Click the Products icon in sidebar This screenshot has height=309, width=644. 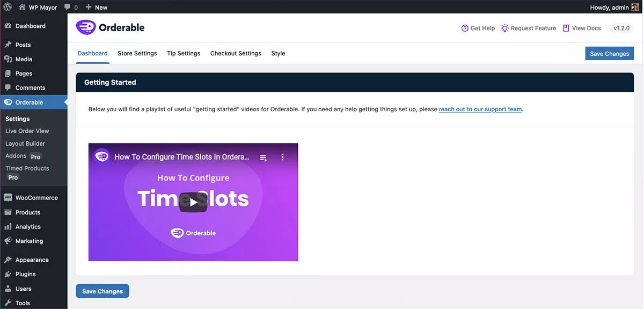[x=8, y=212]
